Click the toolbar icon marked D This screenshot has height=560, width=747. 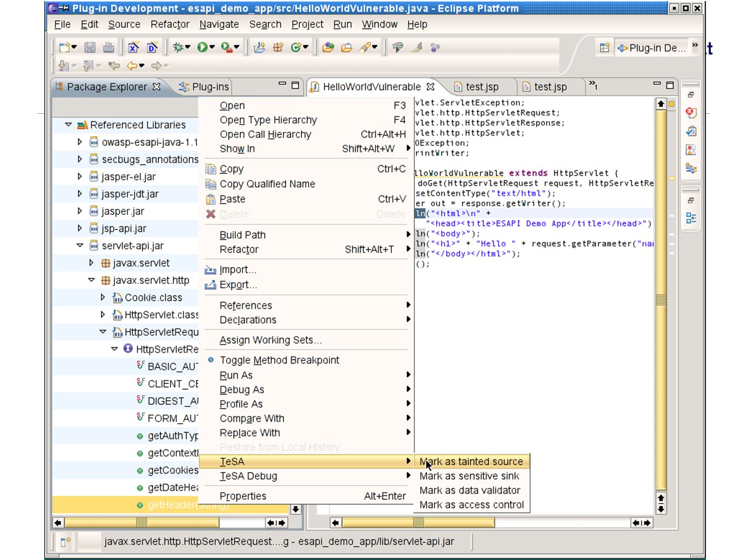click(152, 48)
